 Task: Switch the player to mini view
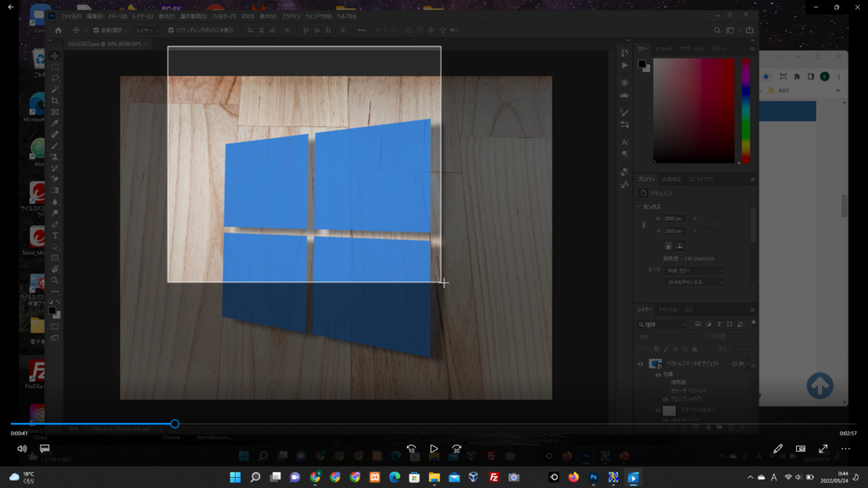pyautogui.click(x=800, y=449)
